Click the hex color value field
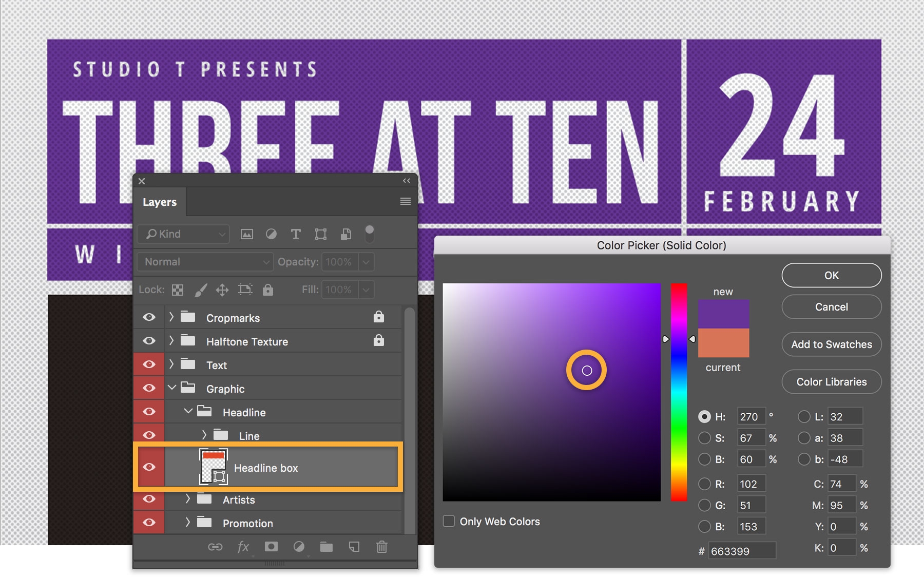The image size is (924, 577). click(742, 551)
